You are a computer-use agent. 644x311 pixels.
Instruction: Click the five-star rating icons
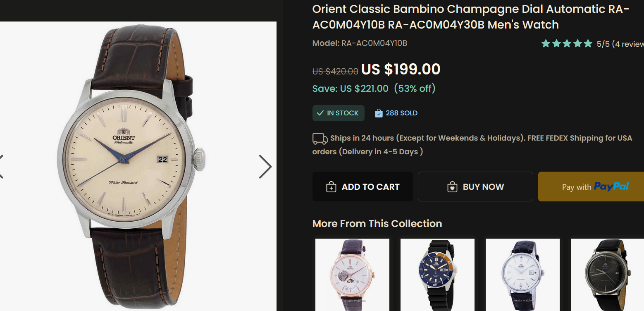pyautogui.click(x=567, y=43)
